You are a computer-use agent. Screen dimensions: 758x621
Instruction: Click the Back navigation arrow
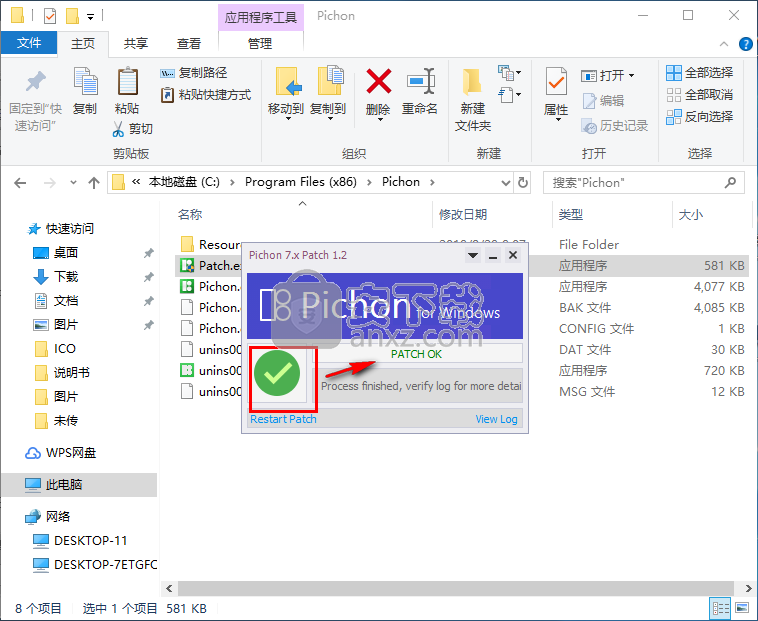[x=20, y=183]
